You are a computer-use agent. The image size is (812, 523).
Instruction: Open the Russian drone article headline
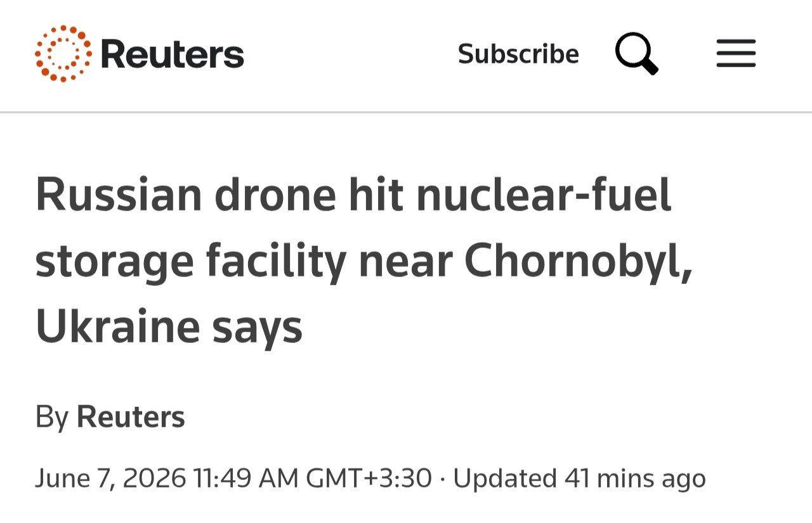363,261
